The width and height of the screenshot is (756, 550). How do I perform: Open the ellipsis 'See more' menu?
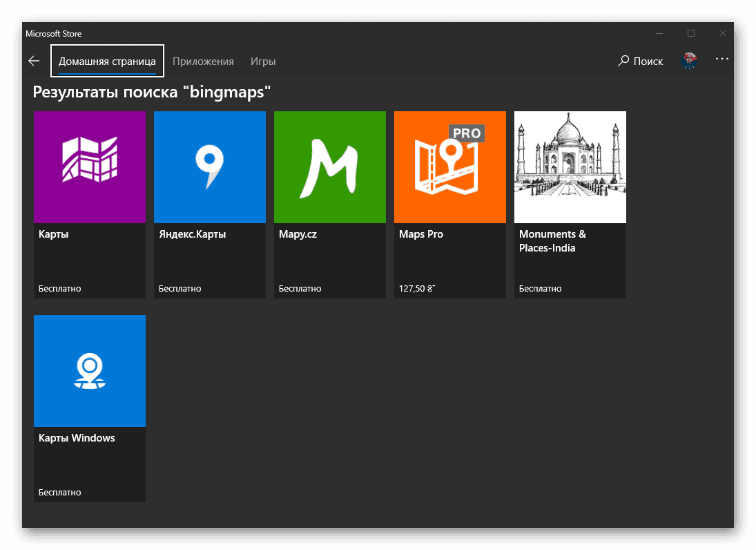722,59
